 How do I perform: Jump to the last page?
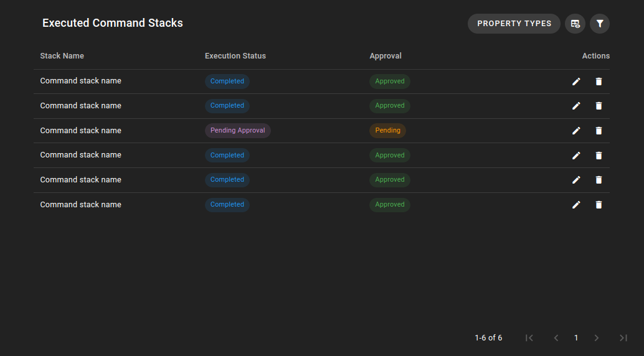(623, 338)
